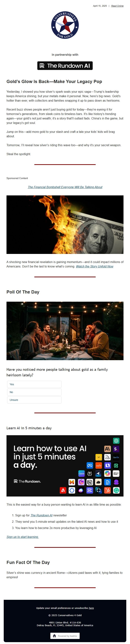This screenshot has height=644, width=130.
Task: Vote Yes in the gold heirloom poll
Action: (x=34, y=384)
